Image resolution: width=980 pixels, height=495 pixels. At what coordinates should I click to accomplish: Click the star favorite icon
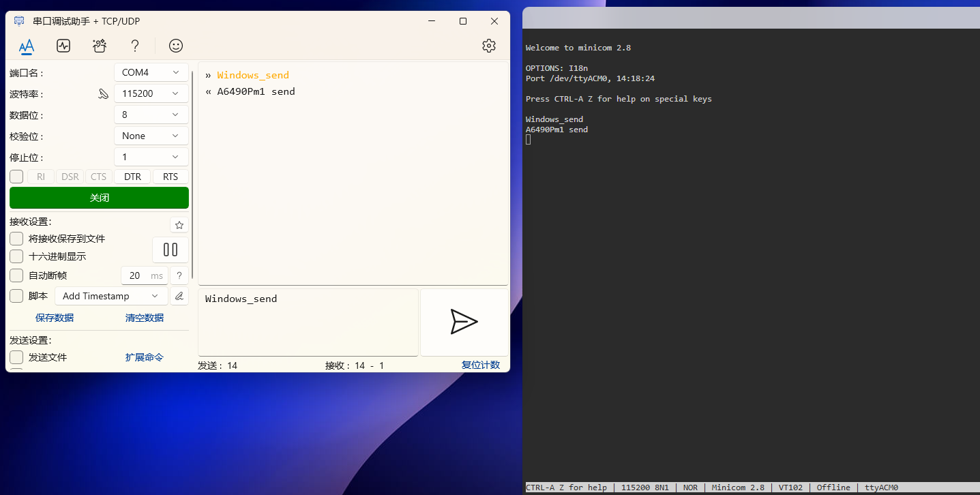click(x=179, y=225)
